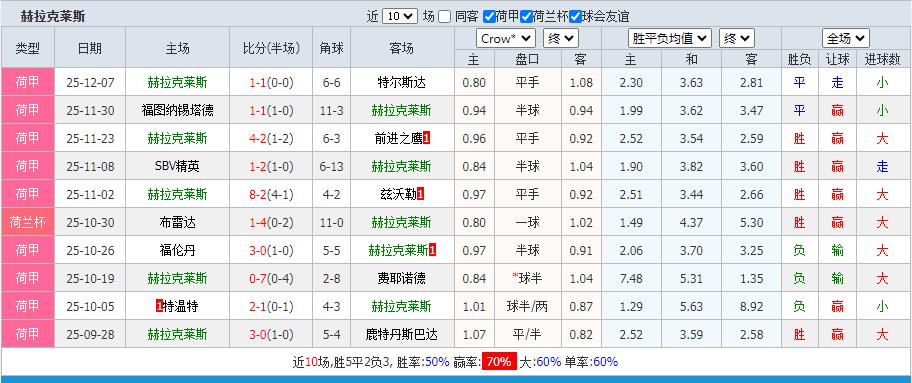The width and height of the screenshot is (912, 383).
Task: Open home team 布雷达
Action: click(x=177, y=222)
